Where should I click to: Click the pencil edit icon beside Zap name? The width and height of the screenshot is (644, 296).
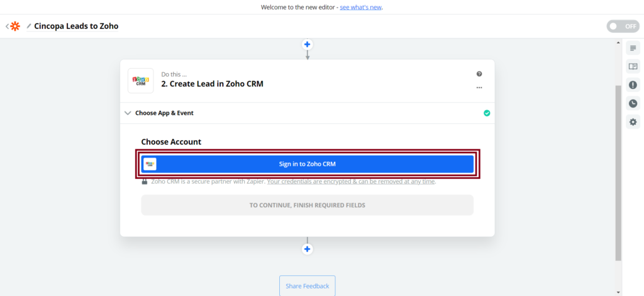tap(29, 26)
